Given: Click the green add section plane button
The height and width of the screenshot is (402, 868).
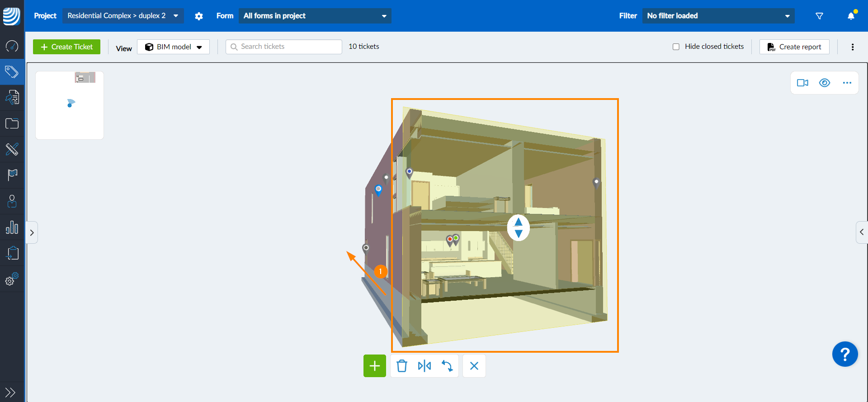Looking at the screenshot, I should click(x=374, y=366).
